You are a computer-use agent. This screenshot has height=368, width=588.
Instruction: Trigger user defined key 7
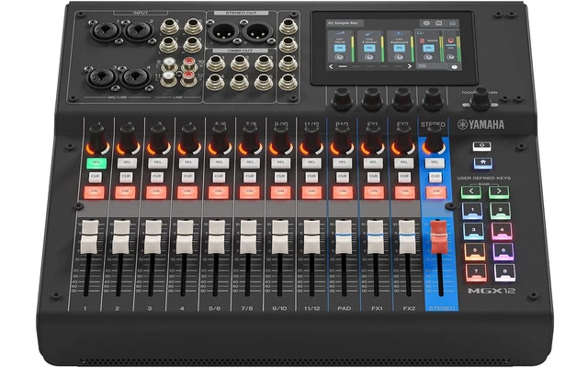click(x=476, y=272)
